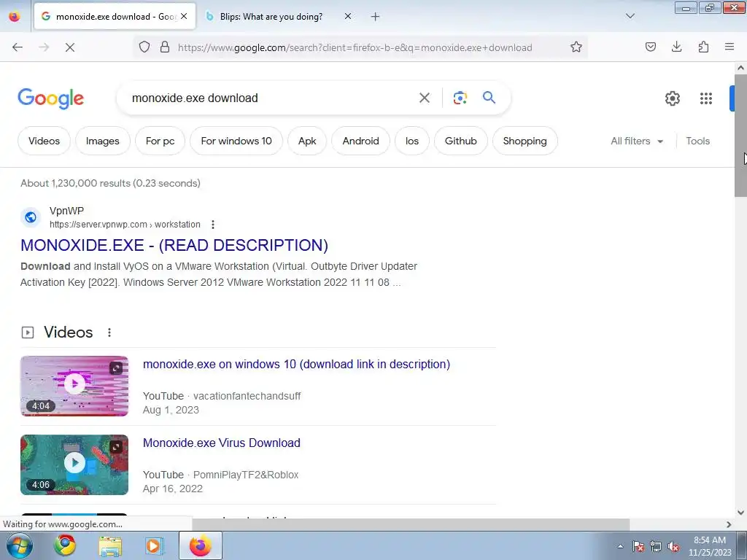Viewport: 747px width, 560px height.
Task: Filter results by Android
Action: click(x=360, y=141)
